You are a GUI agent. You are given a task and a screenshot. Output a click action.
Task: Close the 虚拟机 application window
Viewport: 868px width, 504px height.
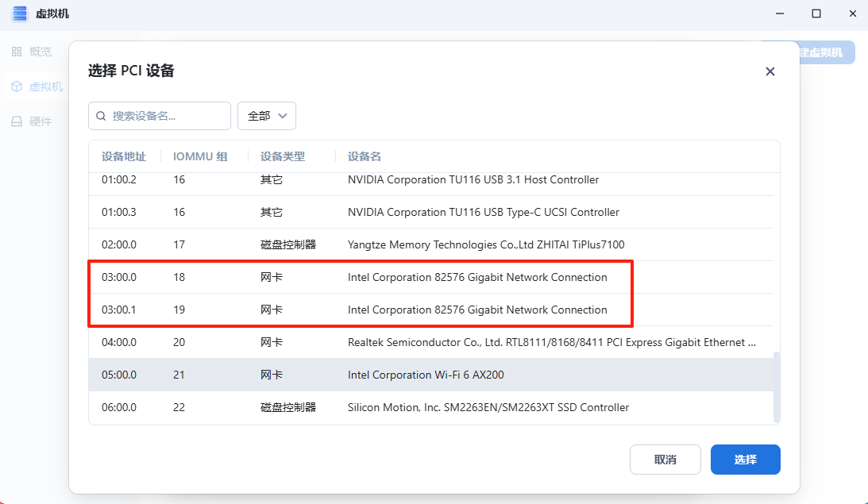point(852,13)
